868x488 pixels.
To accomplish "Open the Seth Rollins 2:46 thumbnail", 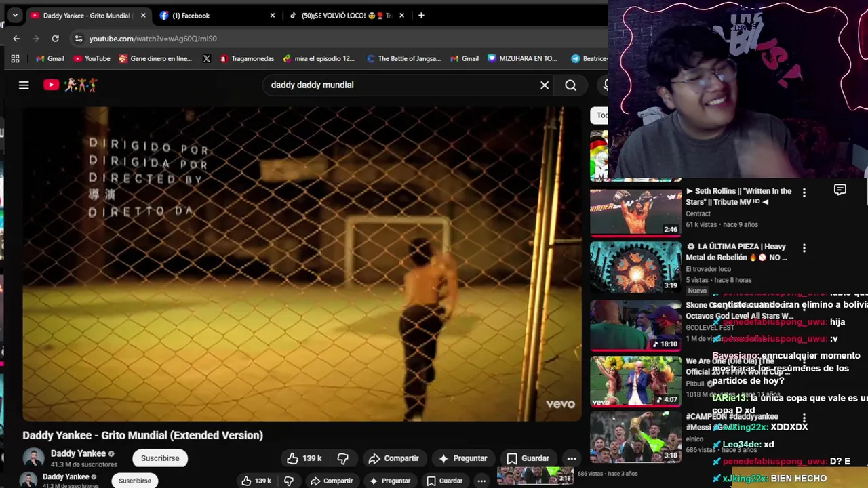I will pos(635,211).
